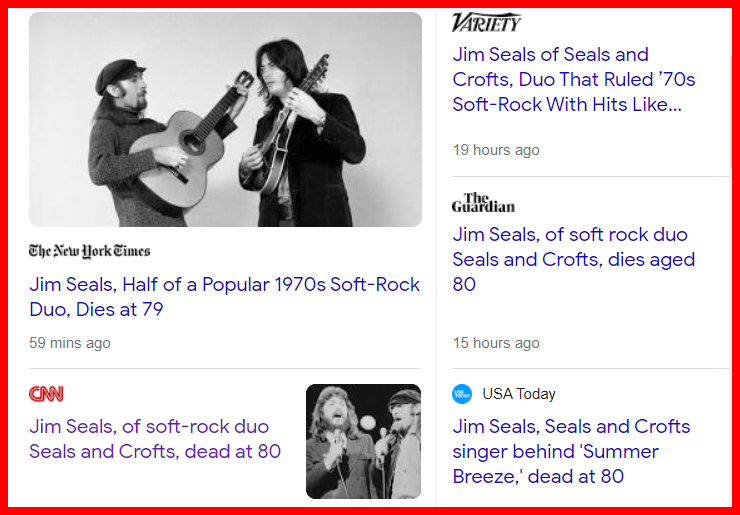
Task: Open the "singer behind 'Summer Breeze'" article
Action: (x=571, y=451)
